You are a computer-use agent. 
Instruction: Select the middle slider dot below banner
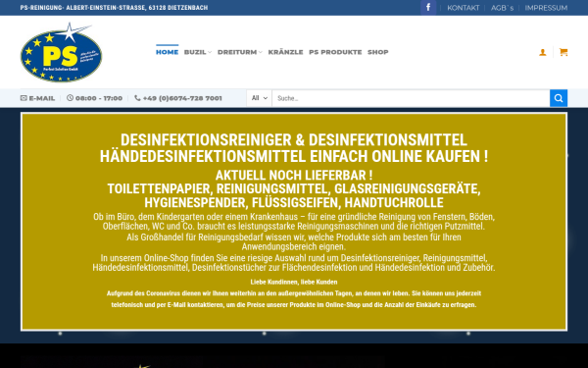[264, 334]
